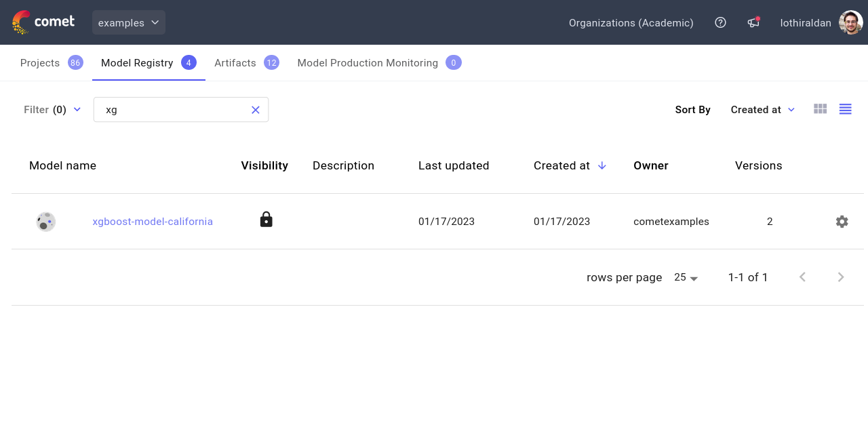Go to next page with the right chevron
868x448 pixels.
pyautogui.click(x=840, y=277)
